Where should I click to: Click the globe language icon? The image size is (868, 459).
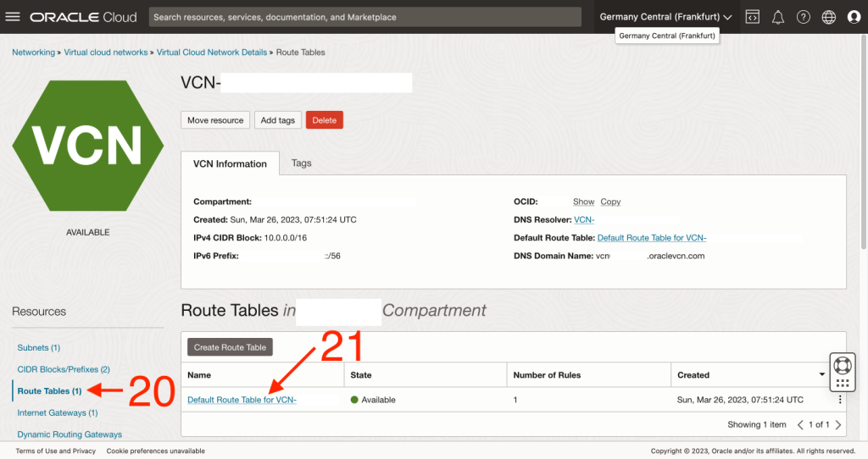pos(829,17)
